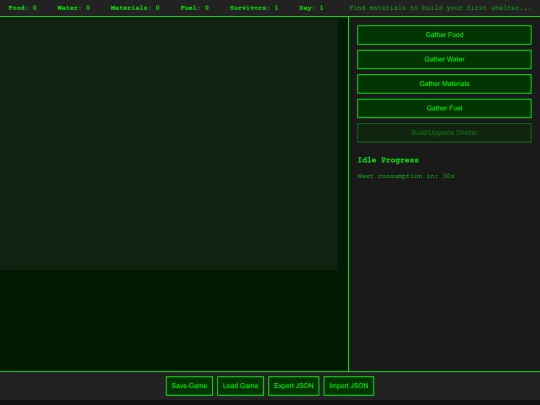Save the game
The image size is (540, 405).
pos(189,386)
